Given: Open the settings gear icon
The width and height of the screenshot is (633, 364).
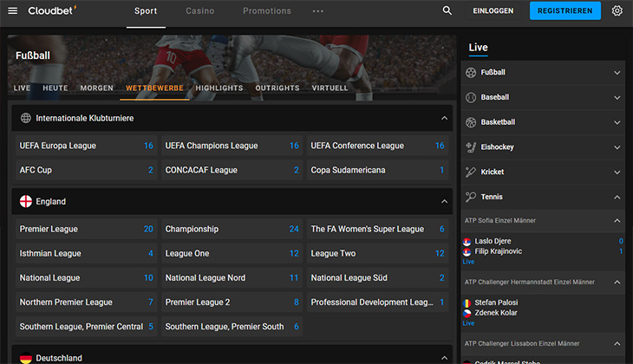Looking at the screenshot, I should pyautogui.click(x=617, y=10).
